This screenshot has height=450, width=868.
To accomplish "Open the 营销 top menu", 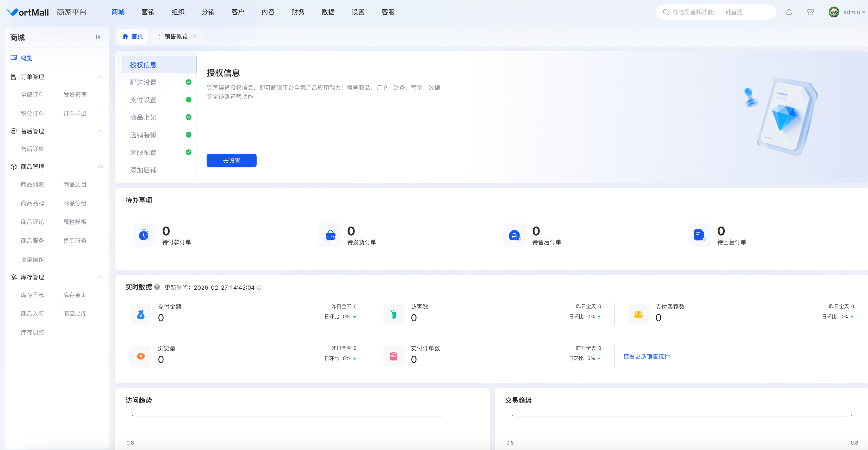I will point(148,13).
